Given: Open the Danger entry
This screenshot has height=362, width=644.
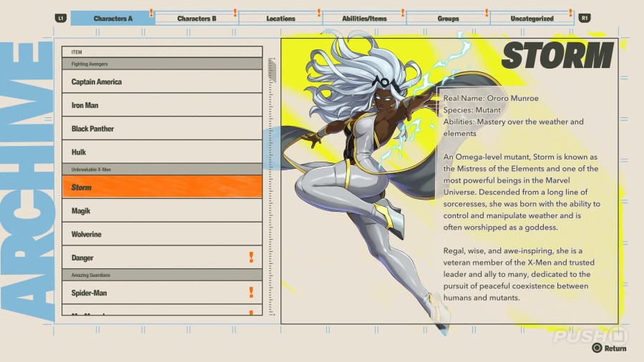Looking at the screenshot, I should tap(162, 258).
